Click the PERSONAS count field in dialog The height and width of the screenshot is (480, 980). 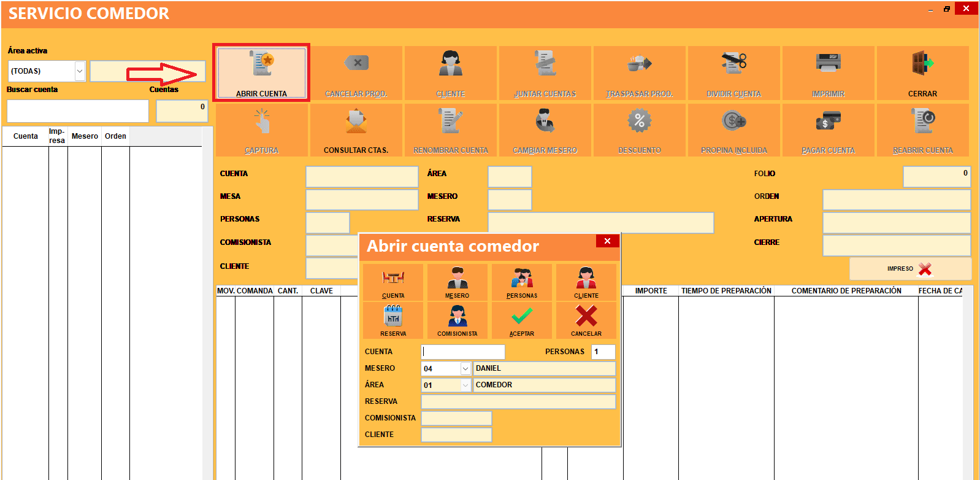603,352
